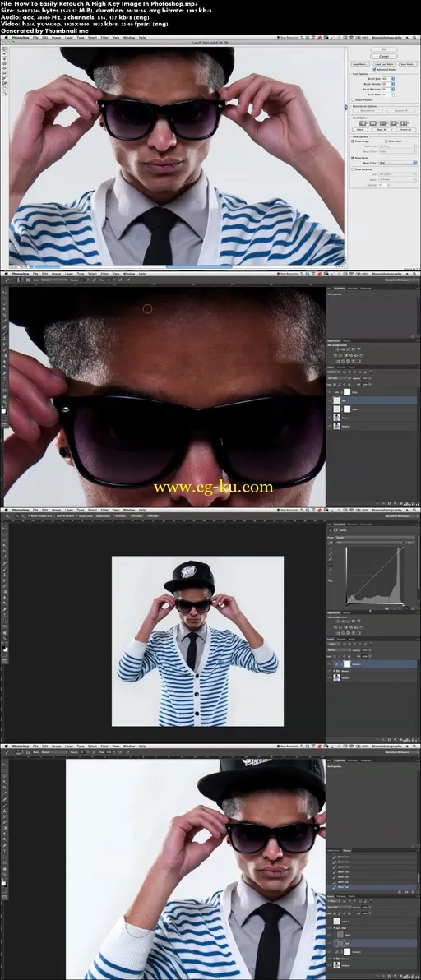Select Curves white point eyedropper
Screen dimensions: 421x980
tap(331, 559)
